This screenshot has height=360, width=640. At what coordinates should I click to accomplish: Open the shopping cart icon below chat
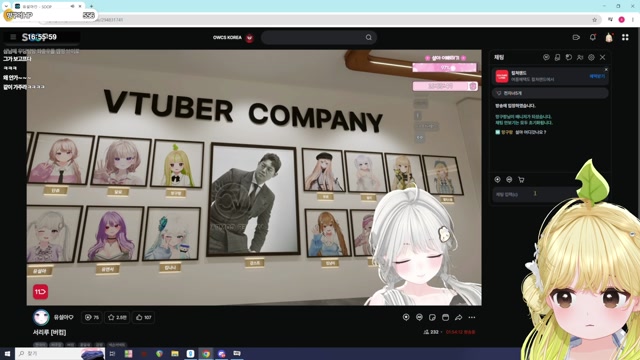[x=521, y=180]
